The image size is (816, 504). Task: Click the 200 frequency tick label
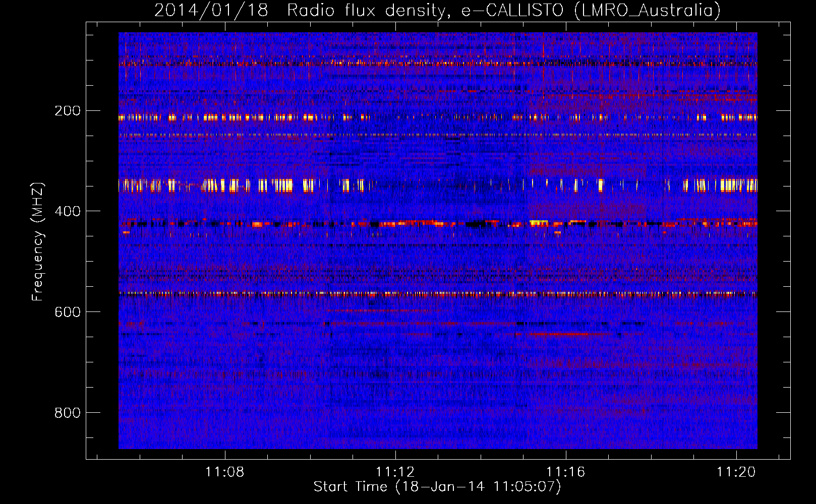(68, 110)
